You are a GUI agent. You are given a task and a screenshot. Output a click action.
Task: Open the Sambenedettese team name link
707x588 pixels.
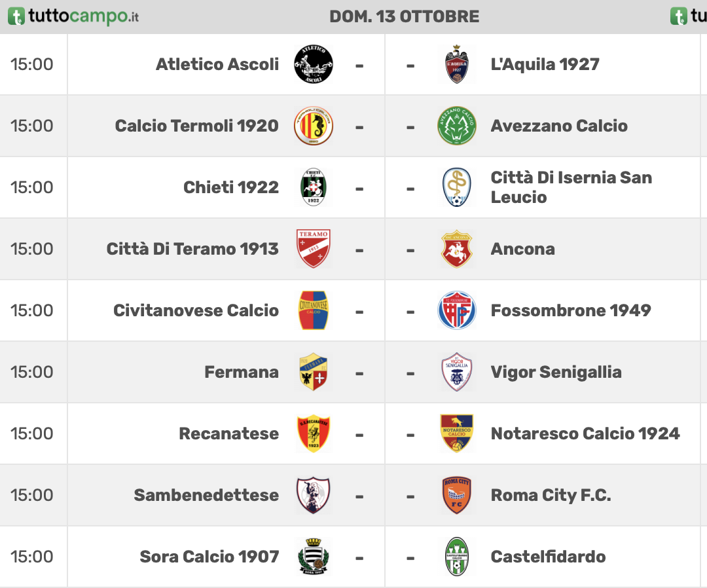(206, 495)
